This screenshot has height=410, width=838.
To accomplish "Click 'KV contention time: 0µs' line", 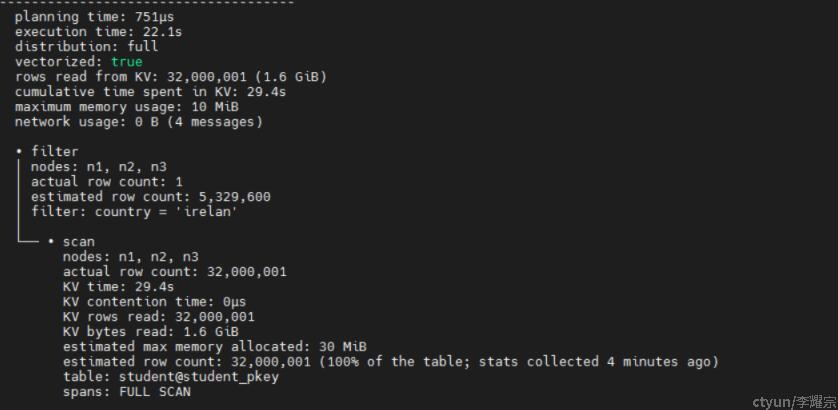I will [154, 301].
